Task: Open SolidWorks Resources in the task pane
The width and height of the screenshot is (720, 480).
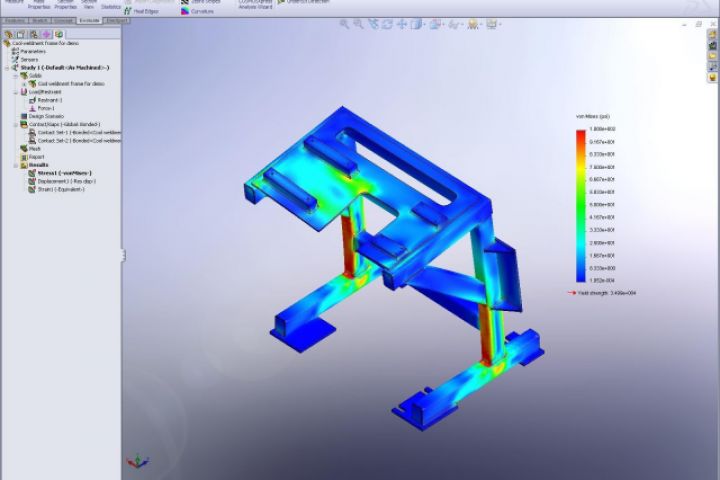Action: tap(713, 34)
